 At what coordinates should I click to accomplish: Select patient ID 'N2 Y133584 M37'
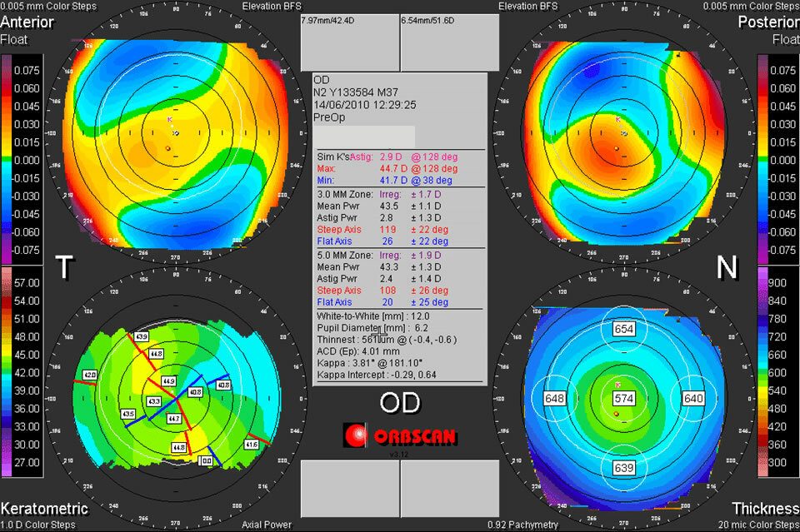coord(356,92)
